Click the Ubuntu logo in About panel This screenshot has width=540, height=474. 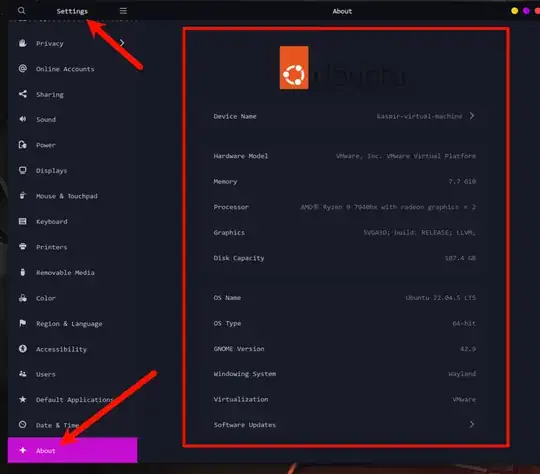(294, 68)
